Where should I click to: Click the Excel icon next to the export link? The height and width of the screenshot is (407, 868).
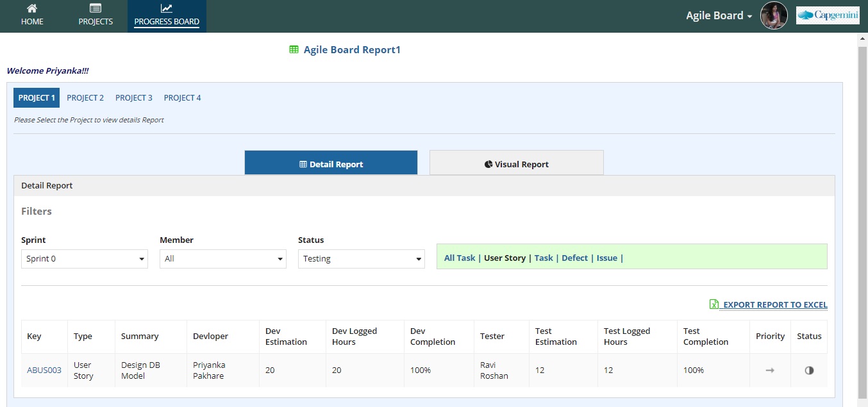tap(714, 304)
